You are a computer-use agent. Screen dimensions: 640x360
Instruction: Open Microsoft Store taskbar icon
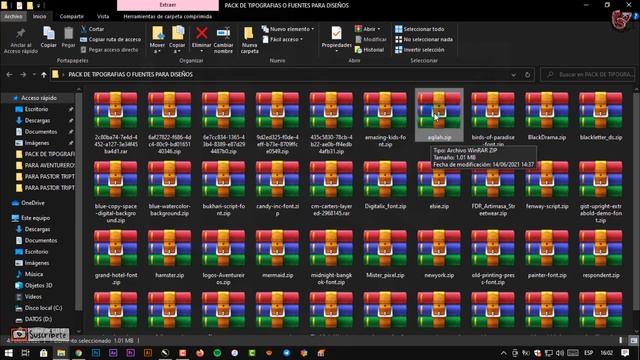tap(43, 353)
